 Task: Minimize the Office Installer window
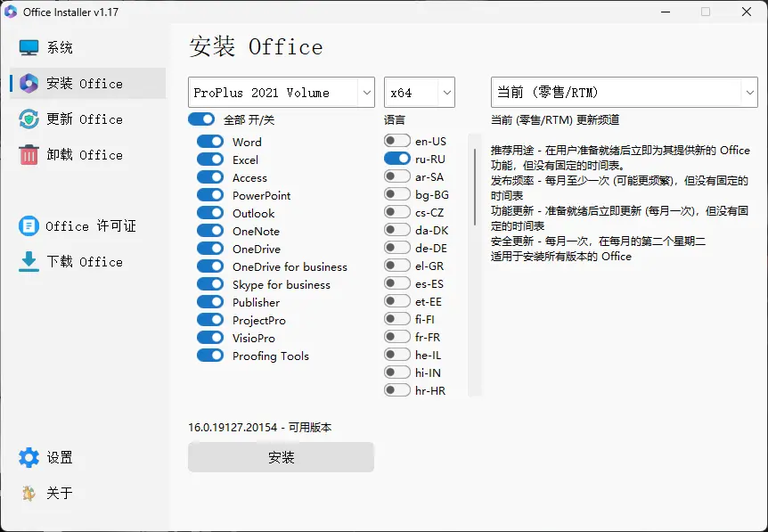tap(666, 12)
